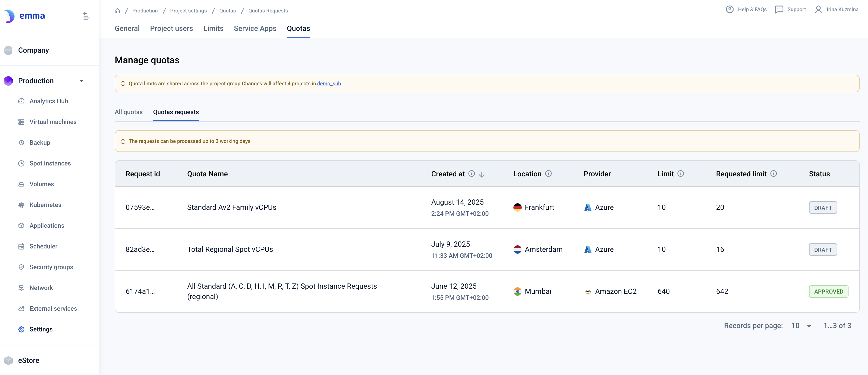This screenshot has height=375, width=868.
Task: Click the Mumbai India flag icon
Action: pos(517,291)
